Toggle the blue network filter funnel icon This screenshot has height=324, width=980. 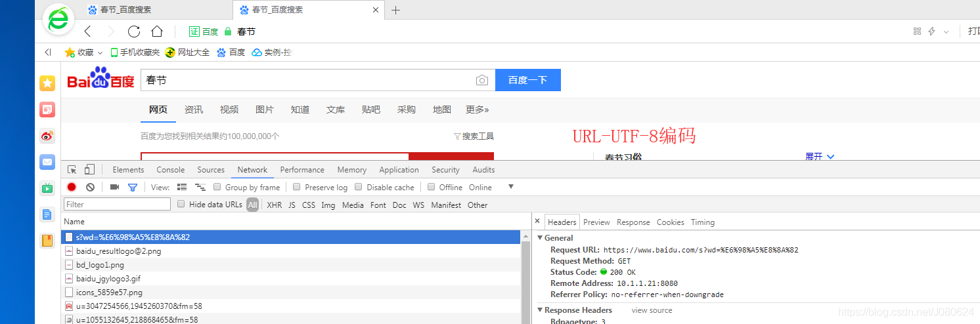(x=133, y=187)
